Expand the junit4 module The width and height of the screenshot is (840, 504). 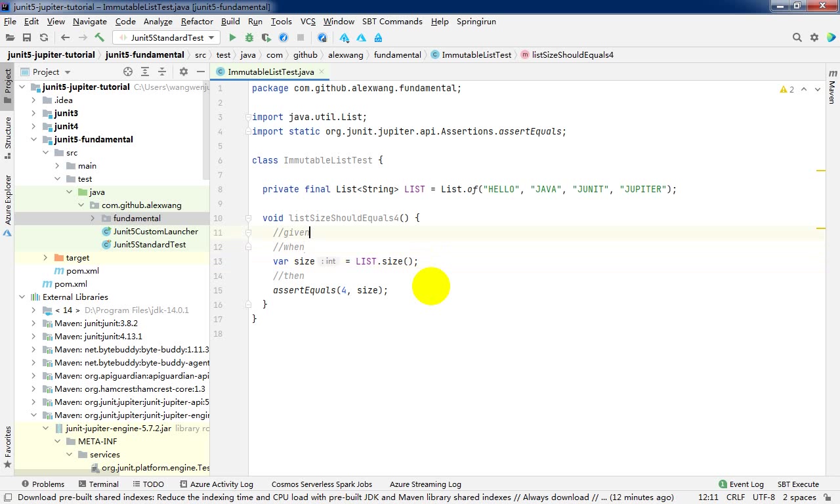(34, 126)
